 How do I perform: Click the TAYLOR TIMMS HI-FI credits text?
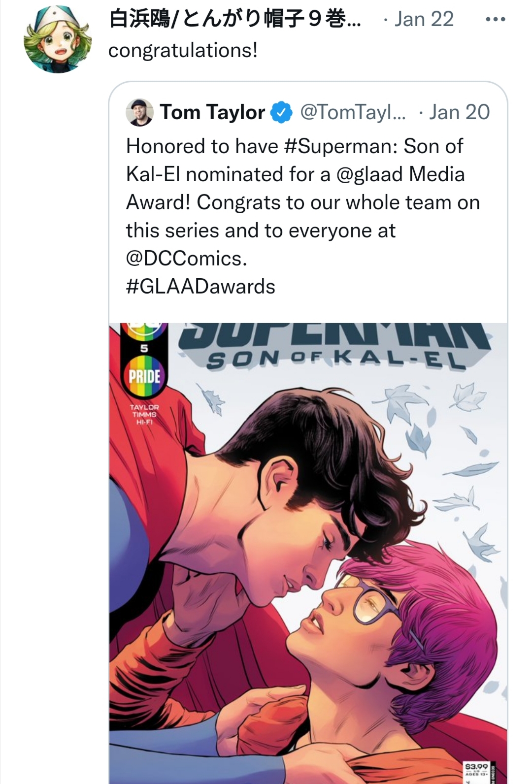[144, 415]
